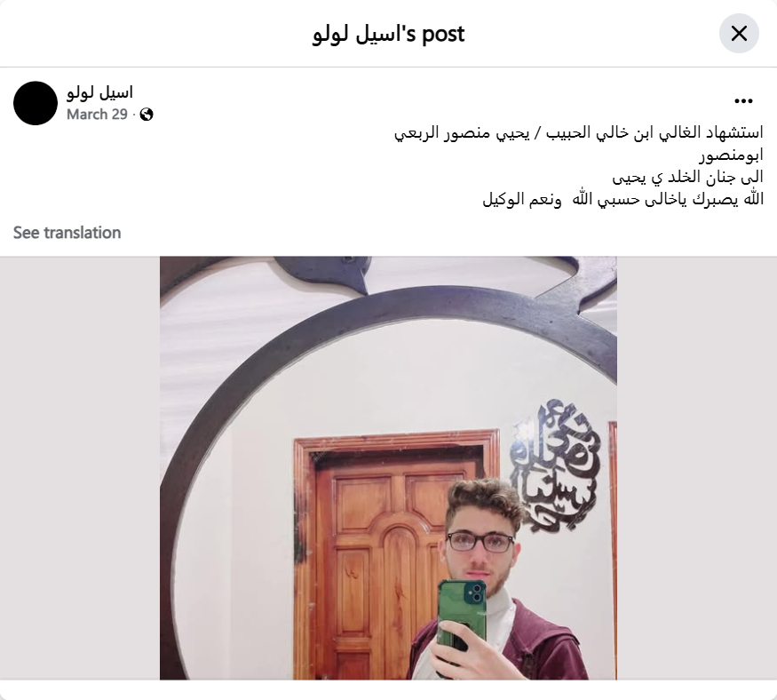Click the March 29 timestamp link
This screenshot has width=777, height=700.
coord(97,115)
